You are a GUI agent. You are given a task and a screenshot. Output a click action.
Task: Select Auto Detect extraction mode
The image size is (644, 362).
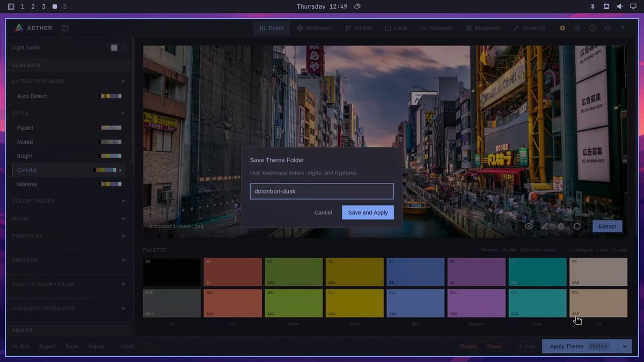[x=69, y=96]
